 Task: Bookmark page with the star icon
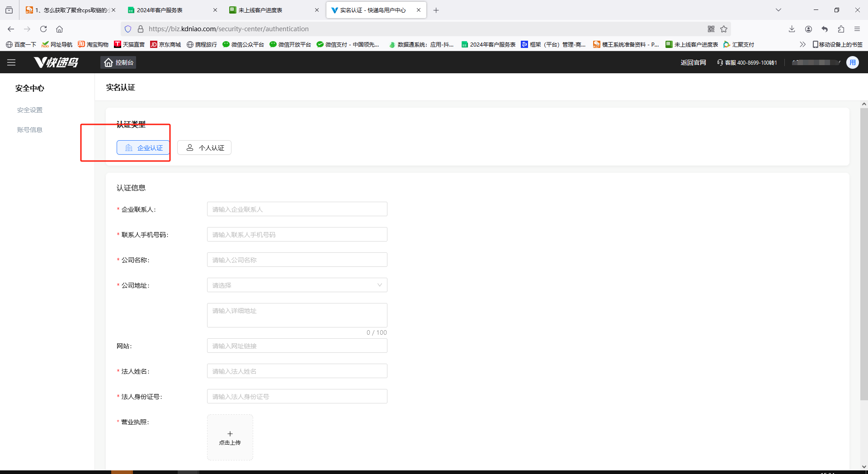724,29
